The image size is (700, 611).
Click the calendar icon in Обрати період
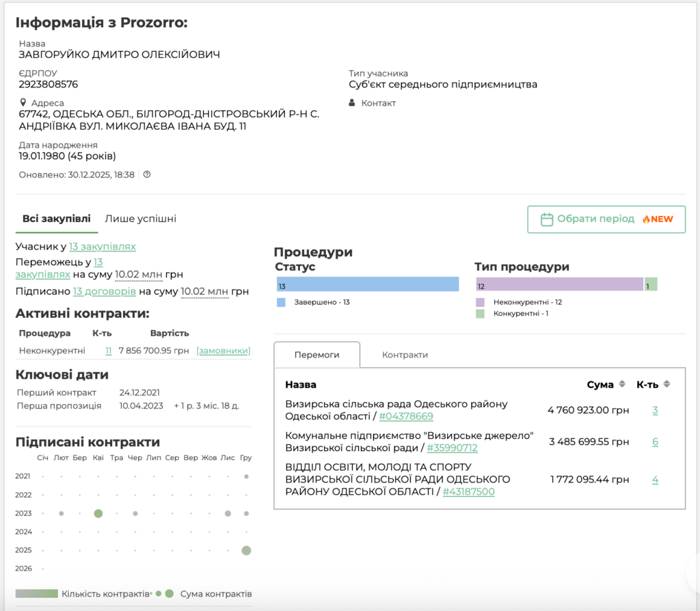click(546, 219)
